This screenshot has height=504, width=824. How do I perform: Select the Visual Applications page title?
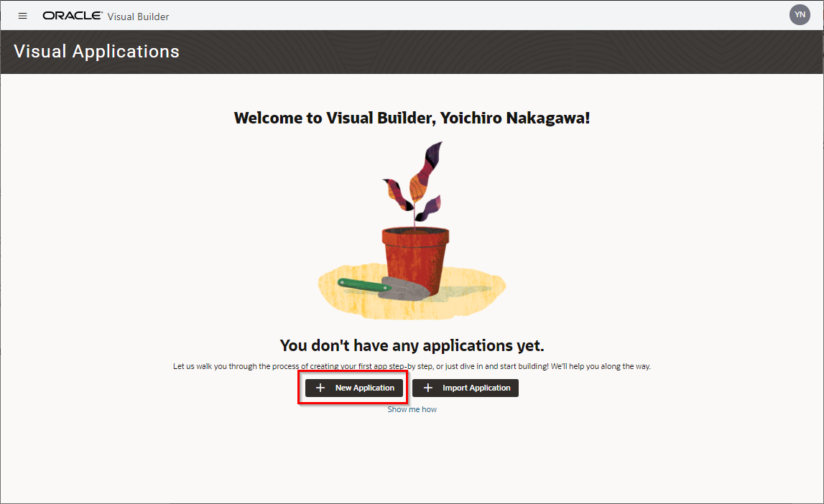(x=96, y=52)
